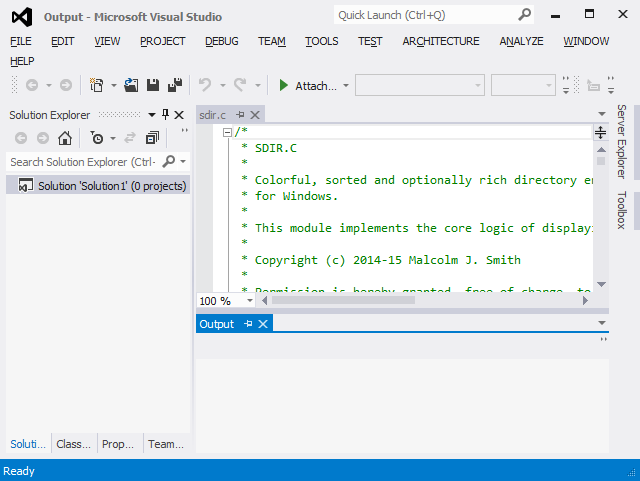
Task: Click the Attach... button label
Action: pos(316,86)
